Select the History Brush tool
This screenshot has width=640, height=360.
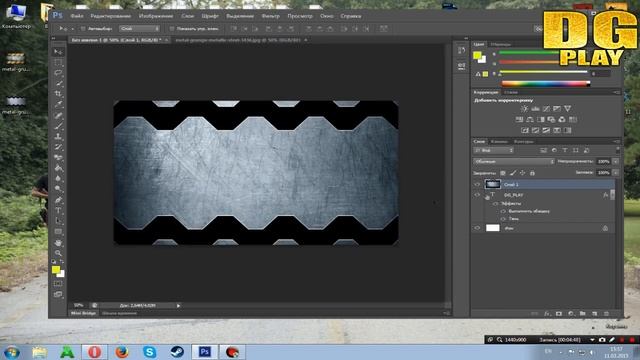tap(58, 147)
